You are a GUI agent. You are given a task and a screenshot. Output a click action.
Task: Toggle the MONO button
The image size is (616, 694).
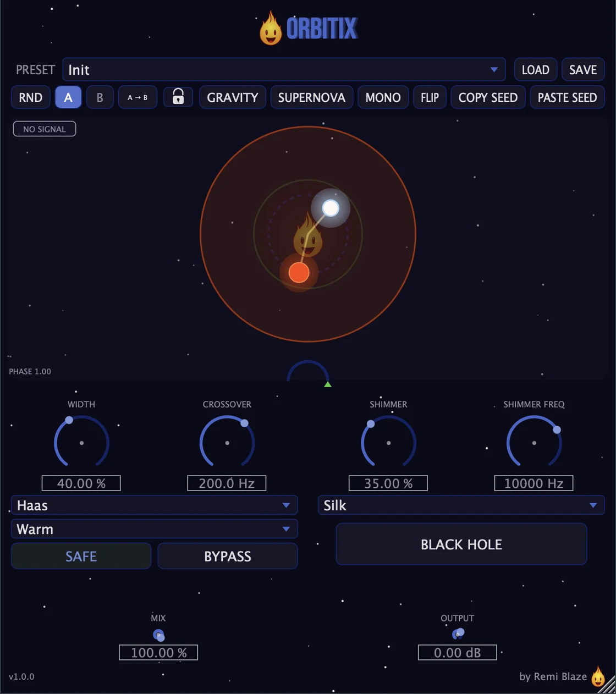click(x=383, y=97)
